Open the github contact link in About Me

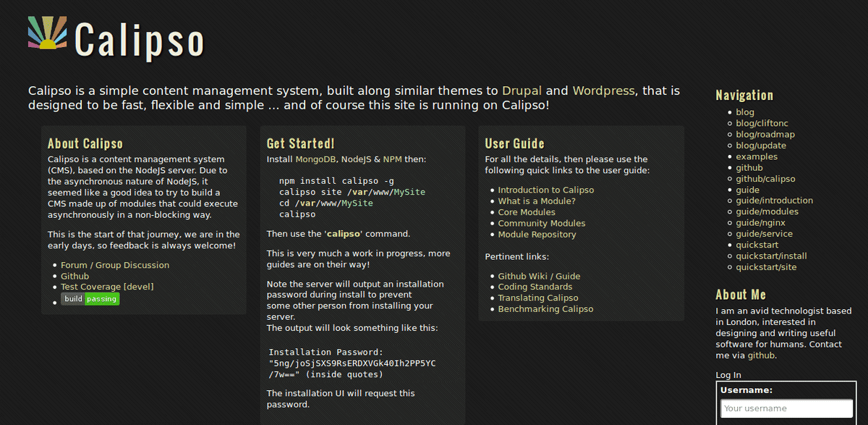pos(762,355)
